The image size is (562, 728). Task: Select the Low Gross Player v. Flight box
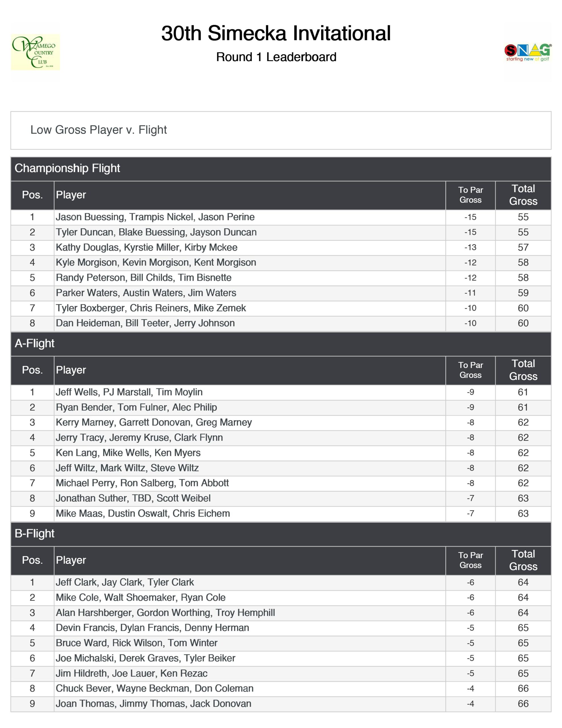coord(280,130)
